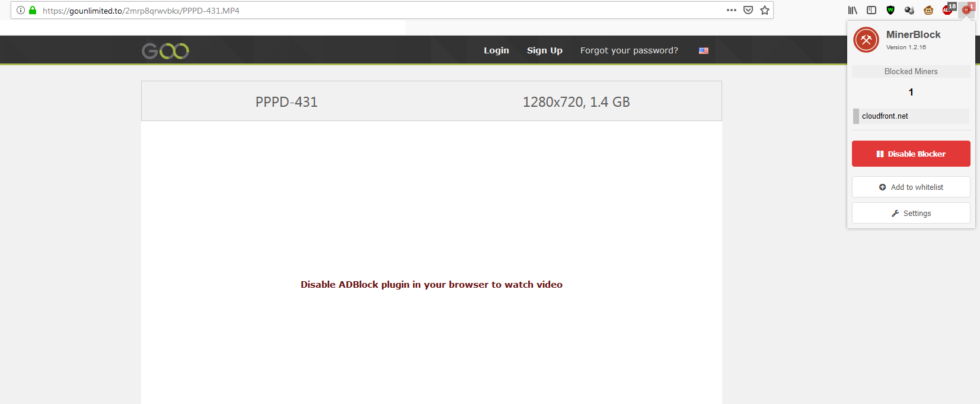Click the Sign Up menu item
Image resolution: width=980 pixels, height=404 pixels.
[x=544, y=50]
